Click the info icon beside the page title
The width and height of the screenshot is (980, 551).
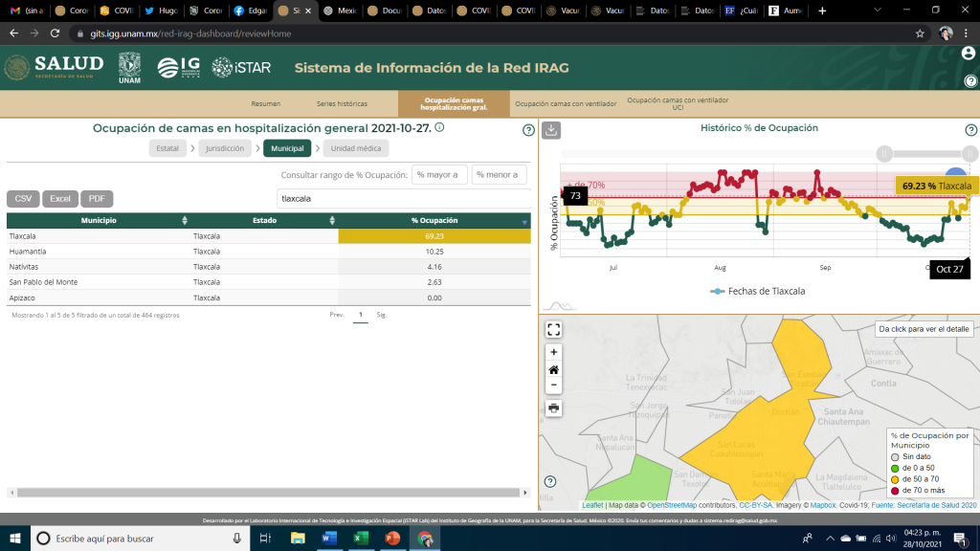pyautogui.click(x=439, y=128)
